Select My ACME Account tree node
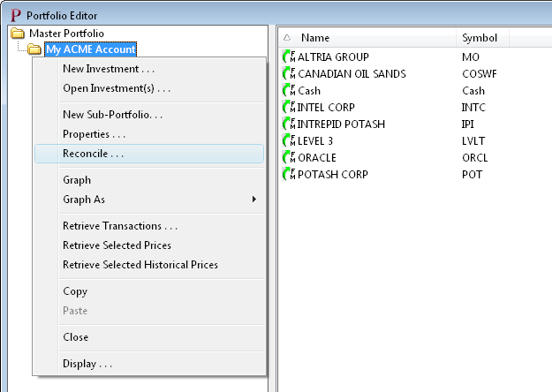This screenshot has width=552, height=392. click(91, 49)
